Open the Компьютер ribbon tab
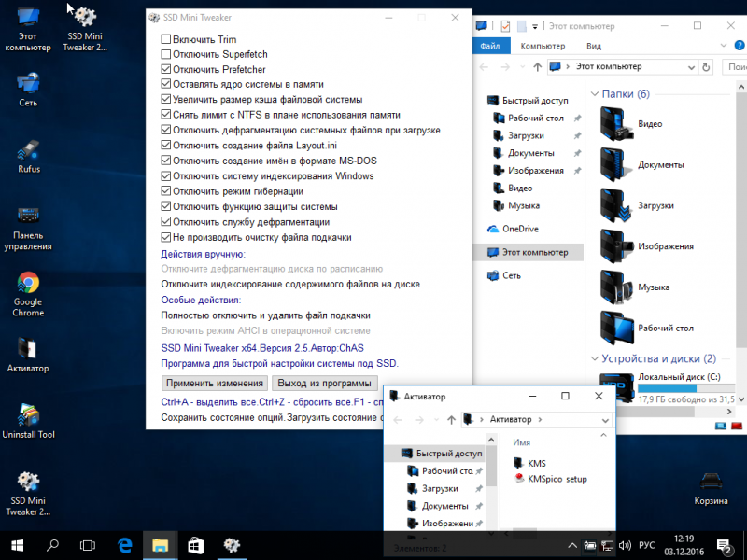This screenshot has width=747, height=560. click(x=543, y=46)
